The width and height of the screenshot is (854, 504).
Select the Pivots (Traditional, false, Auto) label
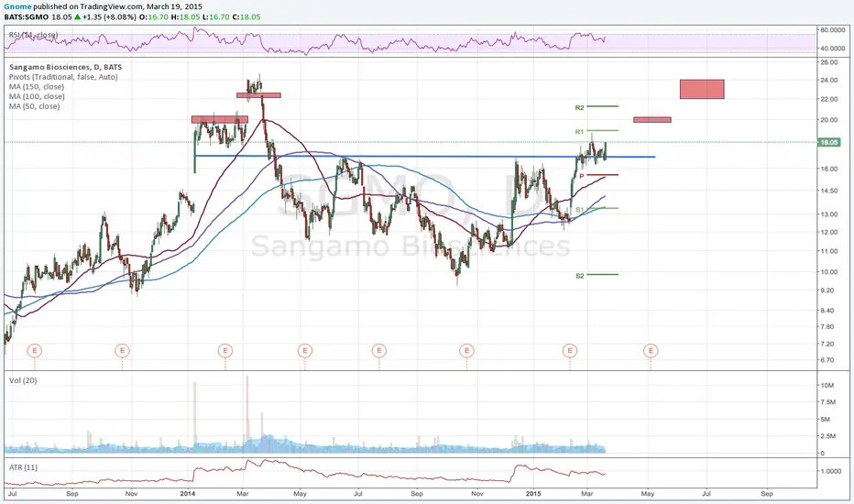tap(63, 77)
